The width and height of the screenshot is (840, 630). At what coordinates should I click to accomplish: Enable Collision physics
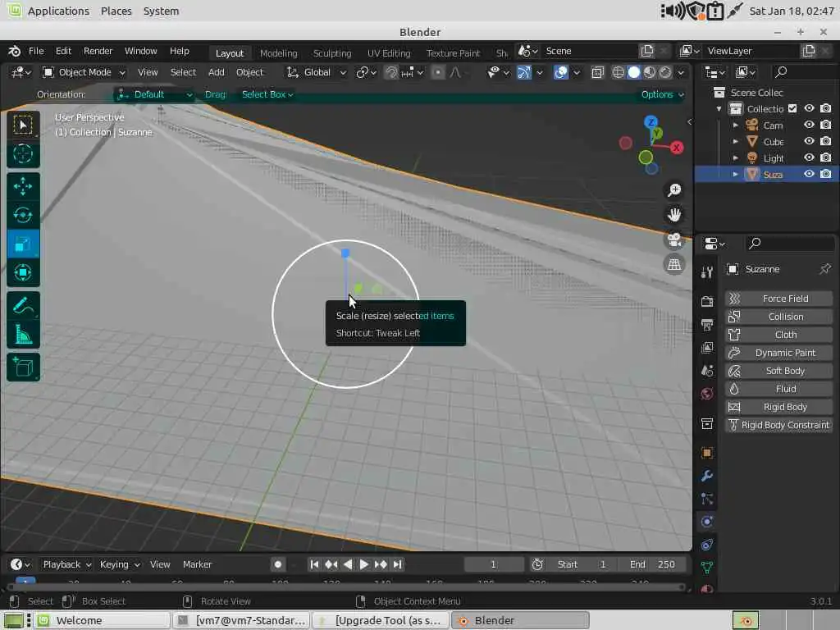coord(778,317)
